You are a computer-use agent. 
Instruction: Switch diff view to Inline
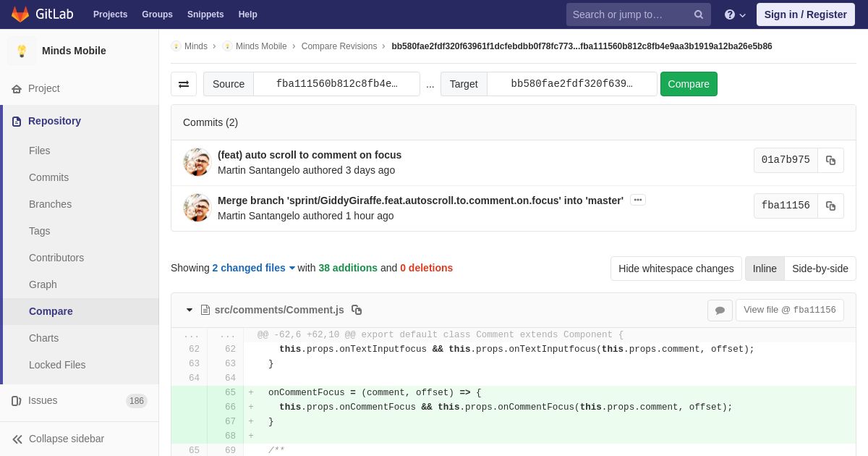click(x=765, y=269)
